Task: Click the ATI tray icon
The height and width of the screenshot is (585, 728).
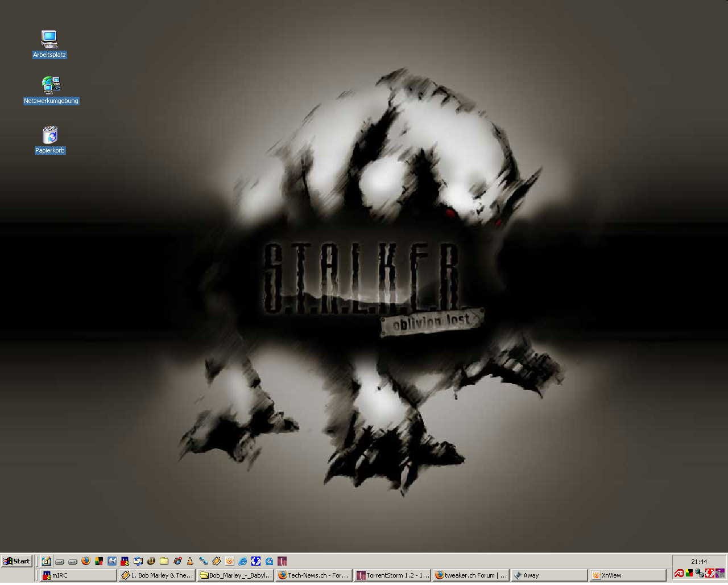Action: pyautogui.click(x=679, y=574)
